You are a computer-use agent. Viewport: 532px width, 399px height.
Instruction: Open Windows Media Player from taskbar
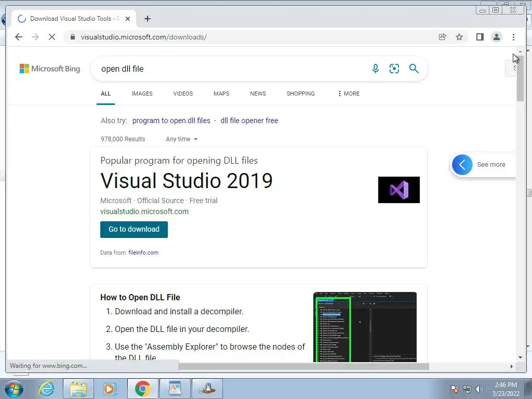(110, 389)
